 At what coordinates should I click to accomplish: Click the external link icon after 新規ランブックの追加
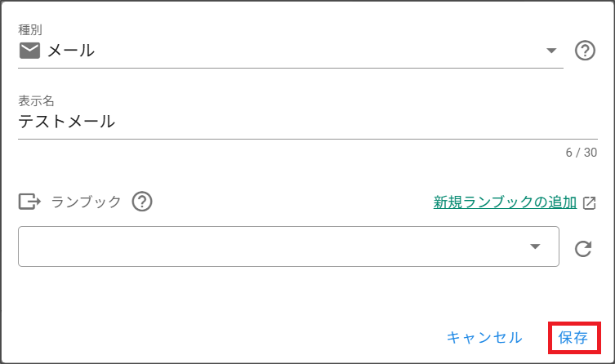pyautogui.click(x=589, y=203)
